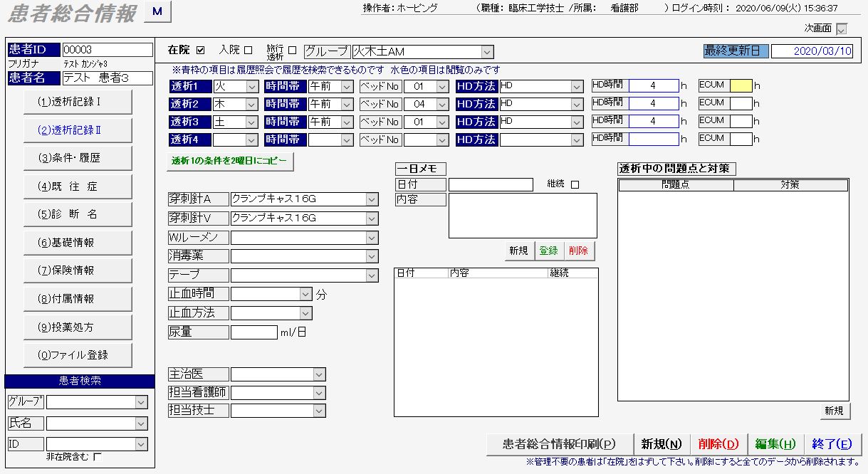Toggle the 非在院含む checkbox
The height and width of the screenshot is (474, 868).
pyautogui.click(x=98, y=457)
